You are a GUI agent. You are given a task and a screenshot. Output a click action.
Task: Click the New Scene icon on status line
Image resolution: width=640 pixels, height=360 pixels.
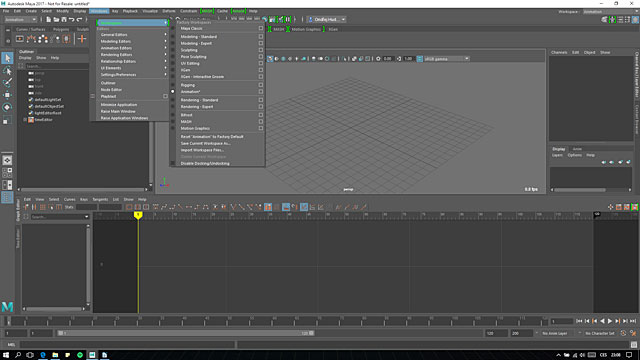point(48,20)
